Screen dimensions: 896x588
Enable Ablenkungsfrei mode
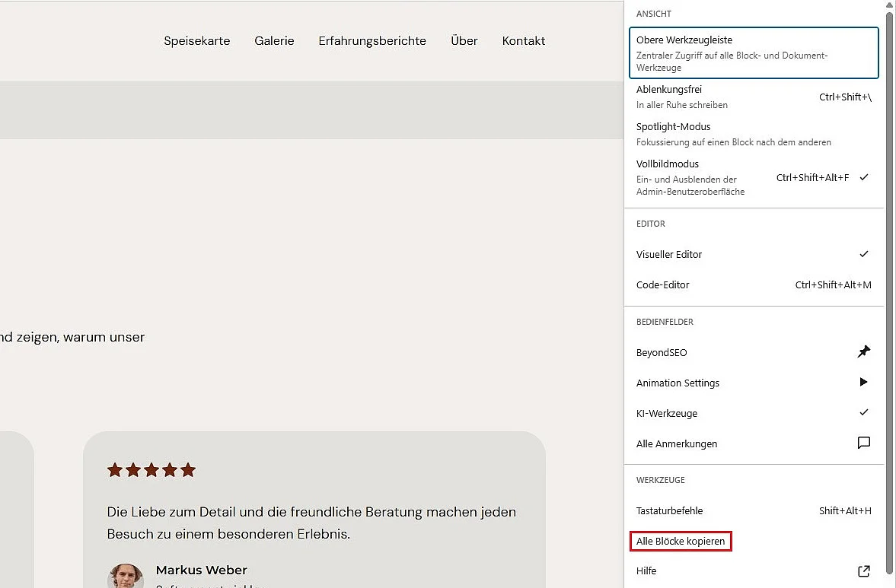pyautogui.click(x=754, y=97)
